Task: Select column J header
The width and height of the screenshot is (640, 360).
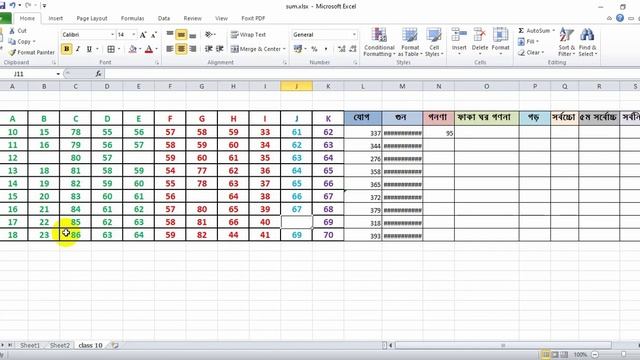Action: 296,86
